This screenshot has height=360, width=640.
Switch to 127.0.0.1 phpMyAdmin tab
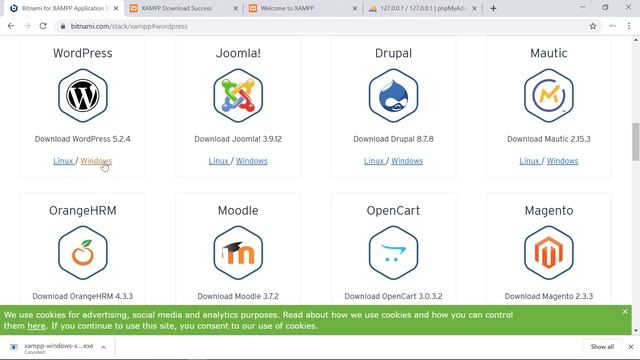(422, 8)
